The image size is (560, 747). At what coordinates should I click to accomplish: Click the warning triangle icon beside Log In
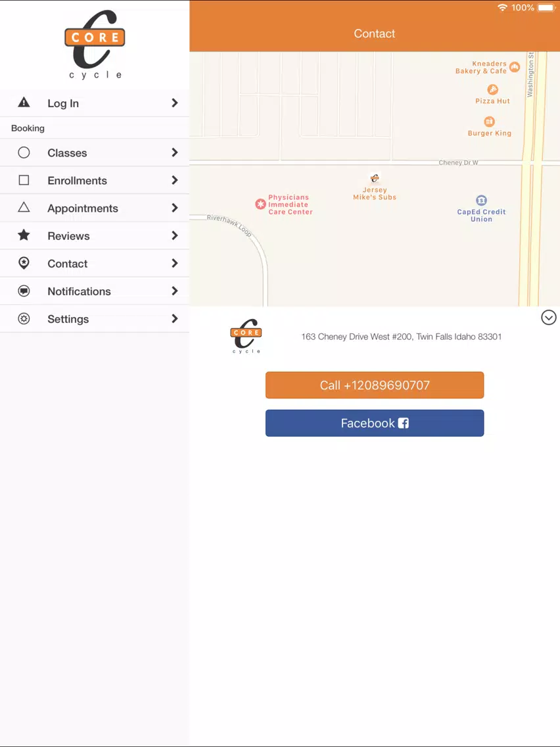click(24, 102)
